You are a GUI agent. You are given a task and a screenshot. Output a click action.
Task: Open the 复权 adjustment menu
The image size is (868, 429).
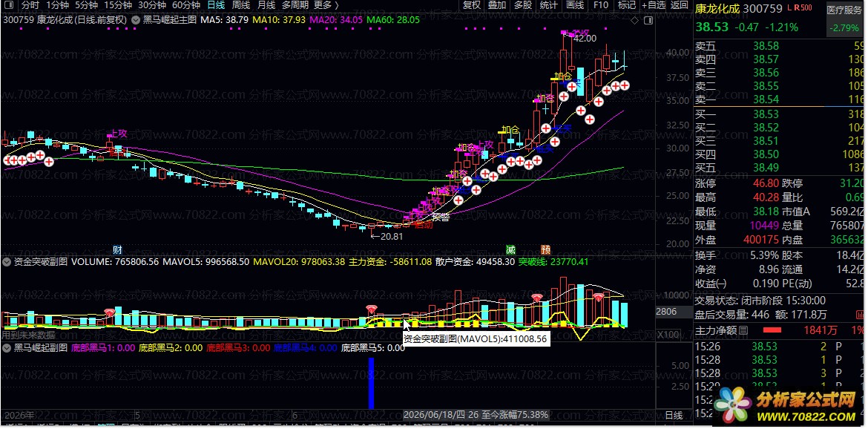click(x=472, y=5)
